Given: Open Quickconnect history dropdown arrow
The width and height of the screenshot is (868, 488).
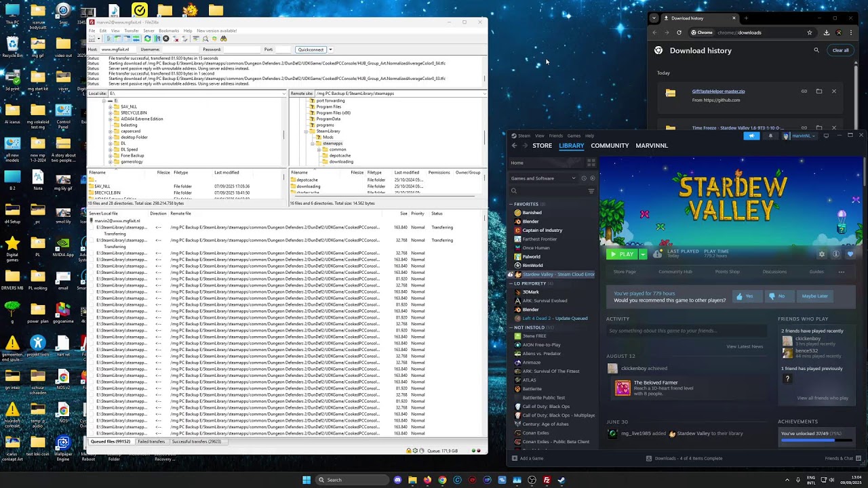Looking at the screenshot, I should pyautogui.click(x=330, y=49).
